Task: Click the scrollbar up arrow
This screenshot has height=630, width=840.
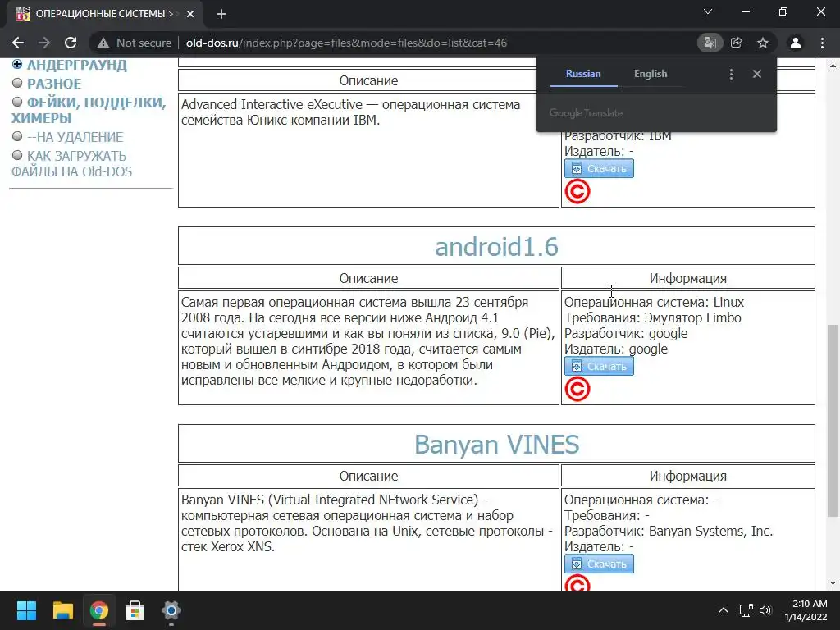Action: [x=833, y=66]
